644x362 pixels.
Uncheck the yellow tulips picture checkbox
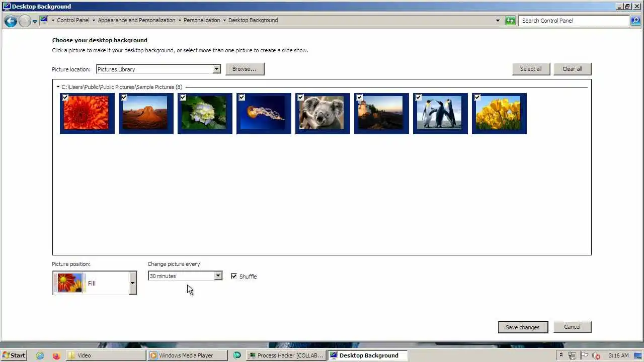point(477,98)
